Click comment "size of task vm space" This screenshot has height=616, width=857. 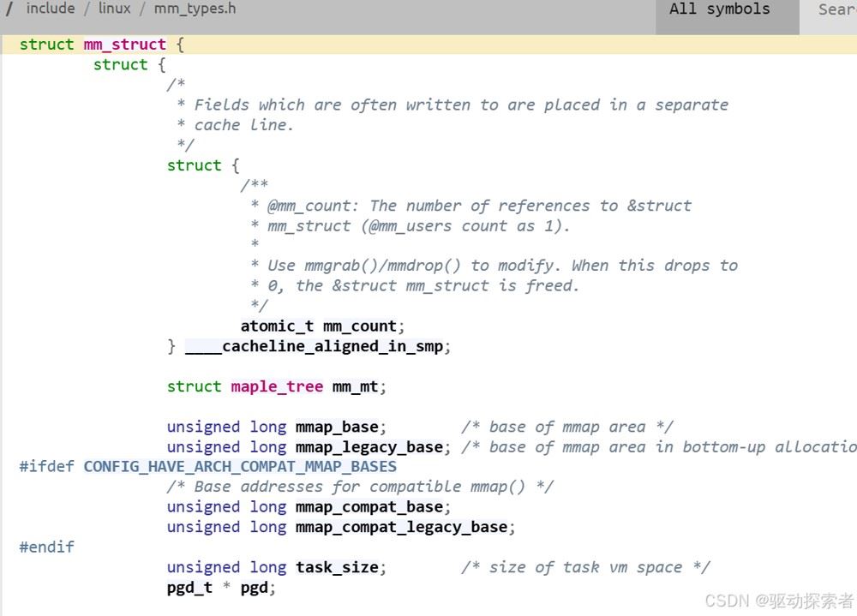point(585,567)
